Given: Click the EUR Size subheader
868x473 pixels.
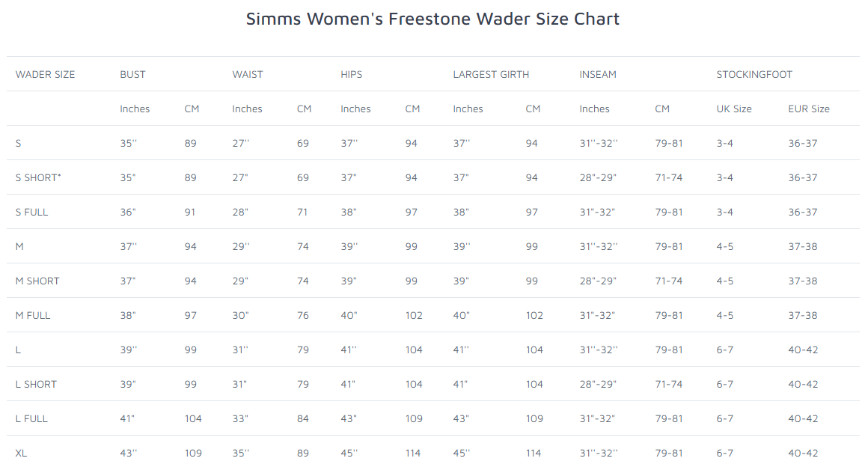Looking at the screenshot, I should [809, 109].
